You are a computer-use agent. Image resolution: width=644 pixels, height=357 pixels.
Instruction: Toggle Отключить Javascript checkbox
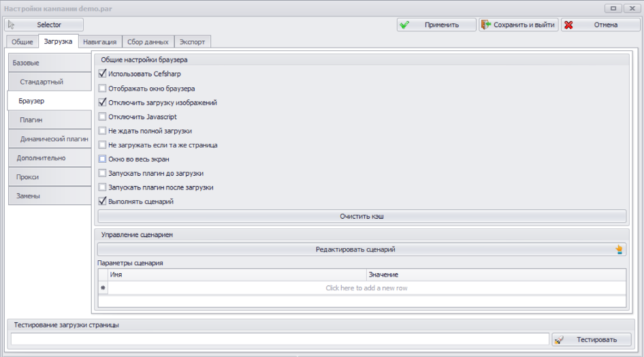click(x=102, y=117)
